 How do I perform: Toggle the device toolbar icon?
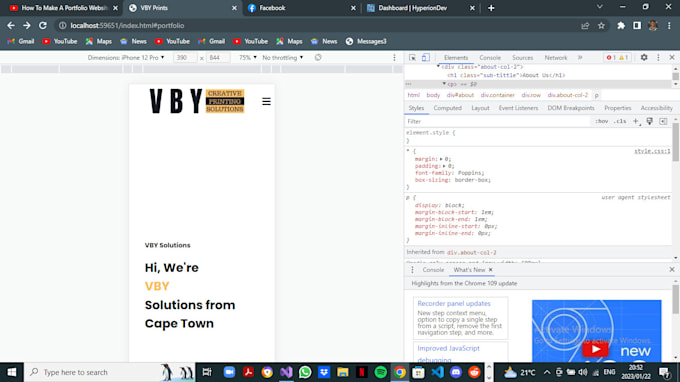click(425, 58)
